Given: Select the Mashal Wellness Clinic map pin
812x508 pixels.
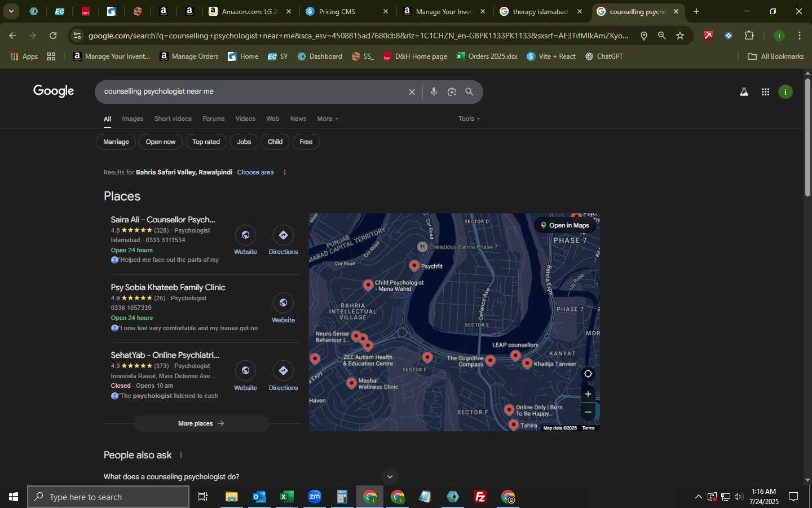Looking at the screenshot, I should pyautogui.click(x=351, y=383).
